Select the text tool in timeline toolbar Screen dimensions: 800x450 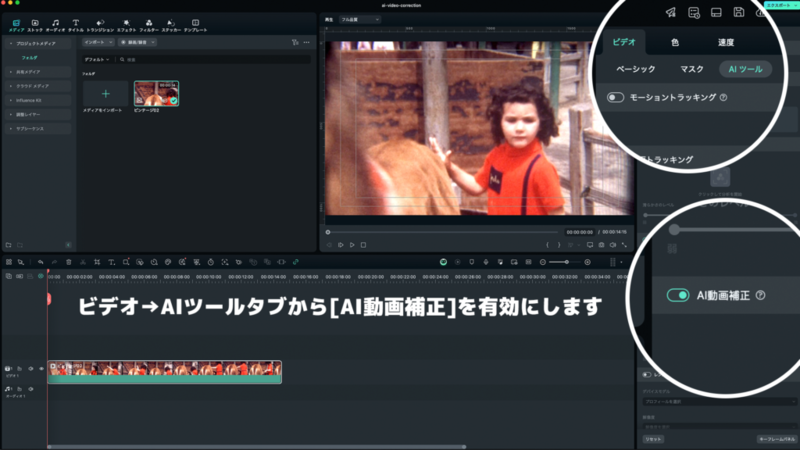tap(111, 262)
